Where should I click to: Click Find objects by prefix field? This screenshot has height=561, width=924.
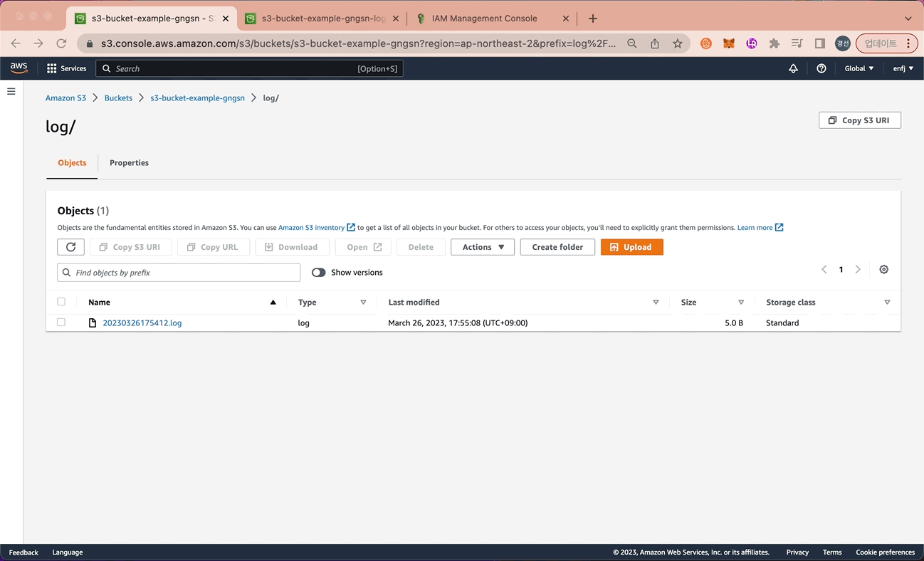coord(179,273)
